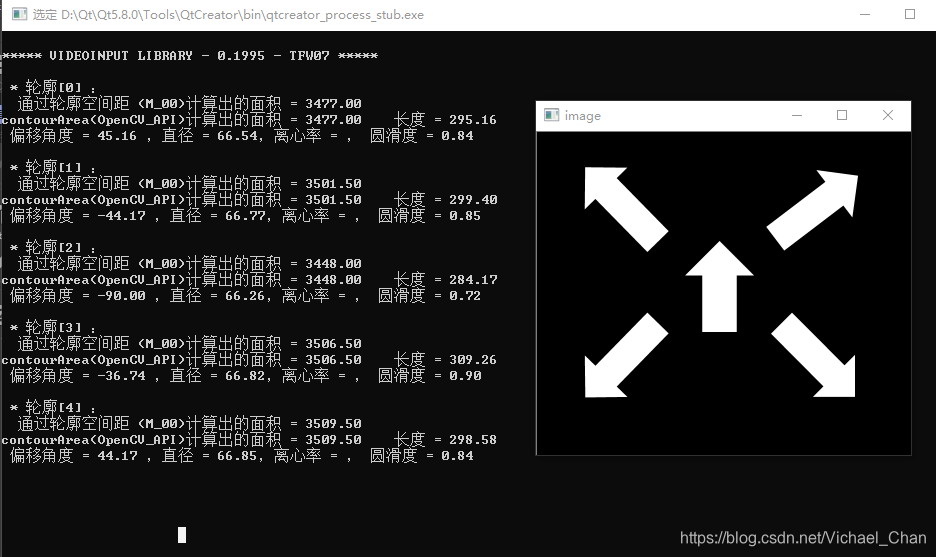Click the VIDEOINPUT LIBRARY header line
This screenshot has height=557, width=936.
(x=190, y=56)
